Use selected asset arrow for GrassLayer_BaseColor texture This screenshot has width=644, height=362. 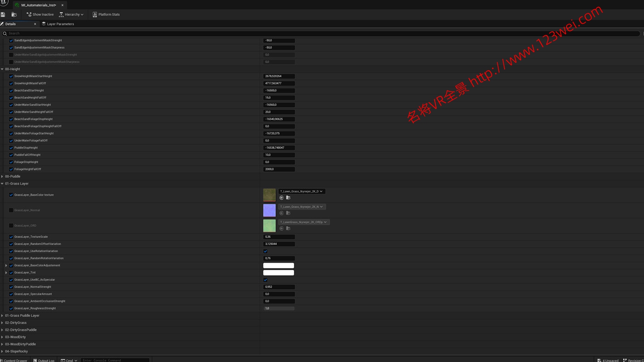[x=282, y=198]
